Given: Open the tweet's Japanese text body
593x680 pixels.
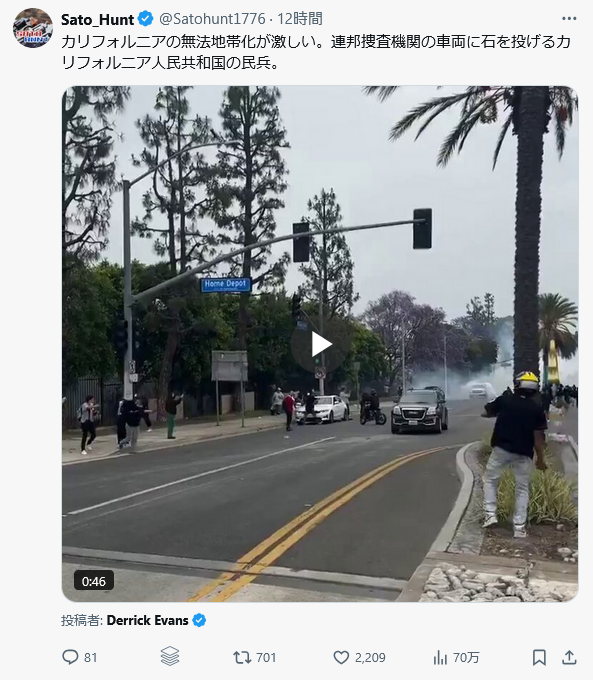Looking at the screenshot, I should point(316,52).
